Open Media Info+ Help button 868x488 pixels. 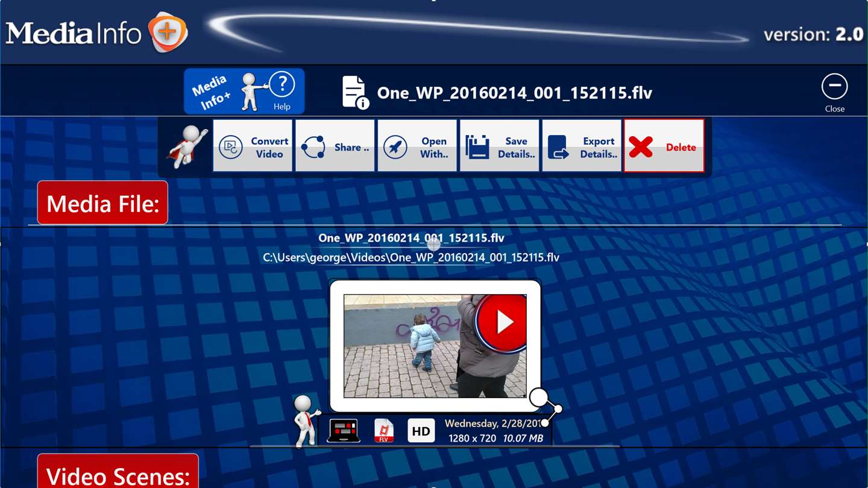coord(244,91)
